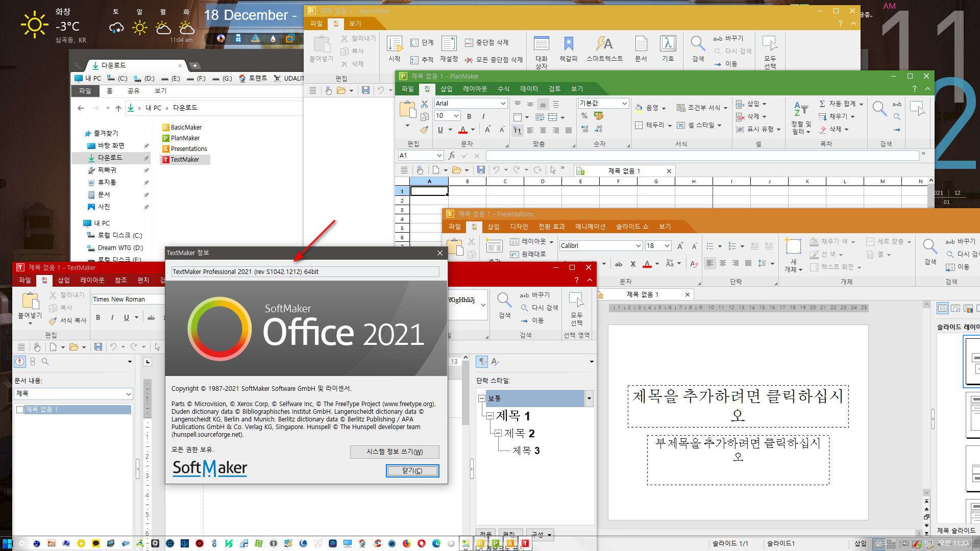This screenshot has width=980, height=551.
Task: Open the 보통 style dropdown arrow
Action: pyautogui.click(x=589, y=398)
